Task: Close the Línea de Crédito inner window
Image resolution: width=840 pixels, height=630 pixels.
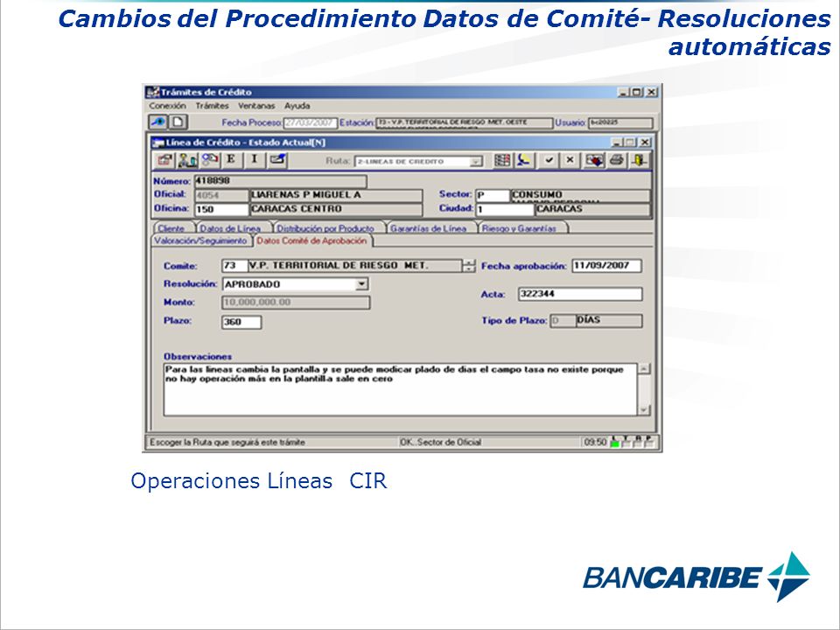Action: [646, 143]
